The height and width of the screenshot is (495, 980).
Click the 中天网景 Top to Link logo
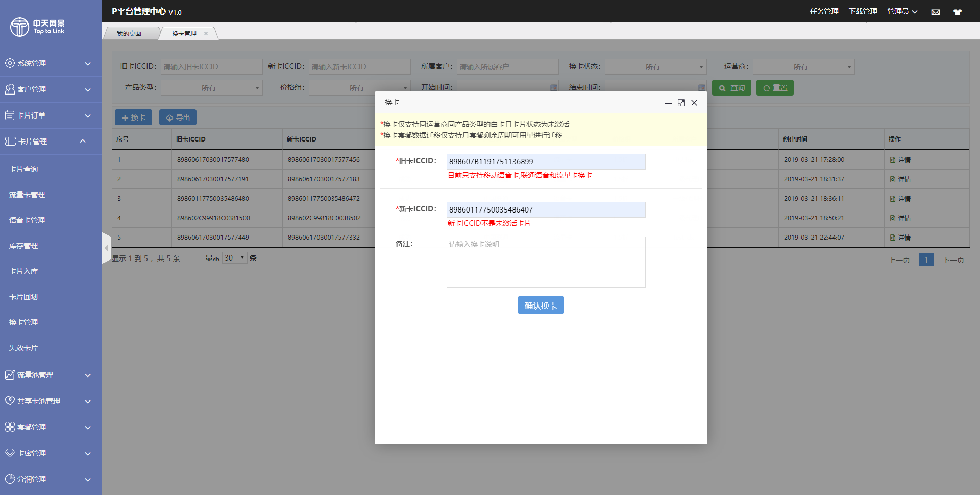tap(38, 27)
